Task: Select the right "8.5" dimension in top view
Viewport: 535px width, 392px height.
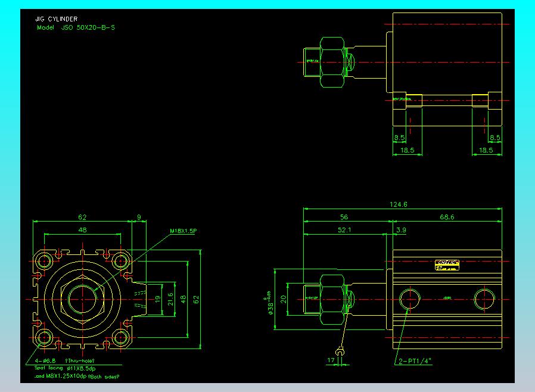Action: [494, 138]
